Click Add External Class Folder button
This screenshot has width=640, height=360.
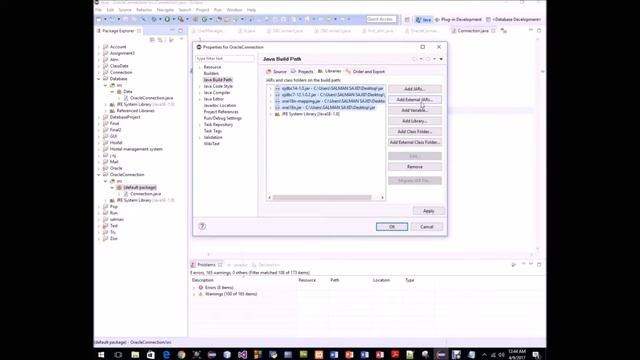pos(415,142)
